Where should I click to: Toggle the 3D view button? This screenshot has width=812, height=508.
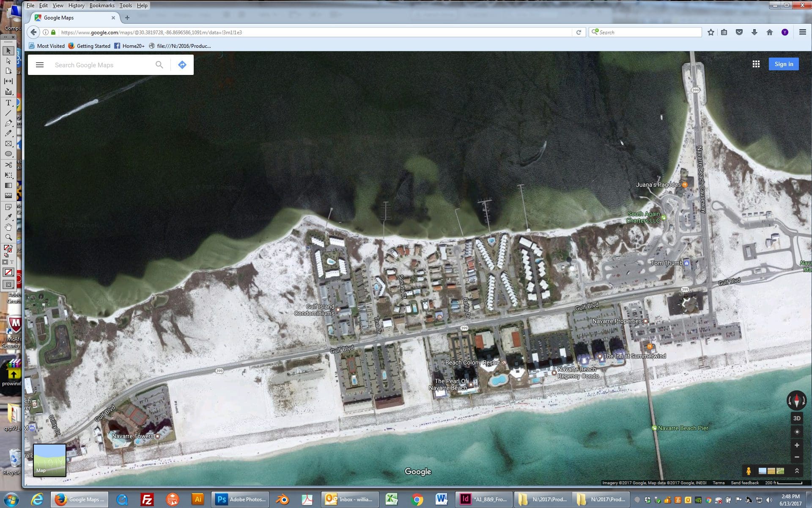(797, 418)
